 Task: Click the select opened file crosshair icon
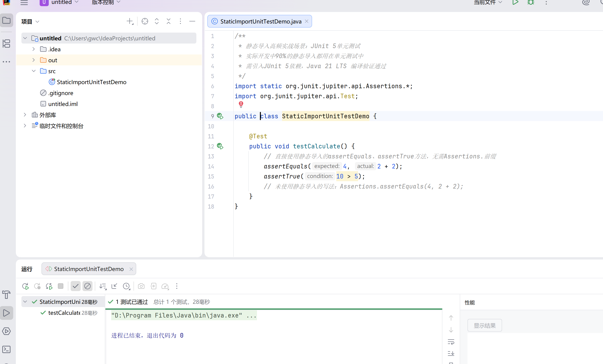[x=145, y=21]
